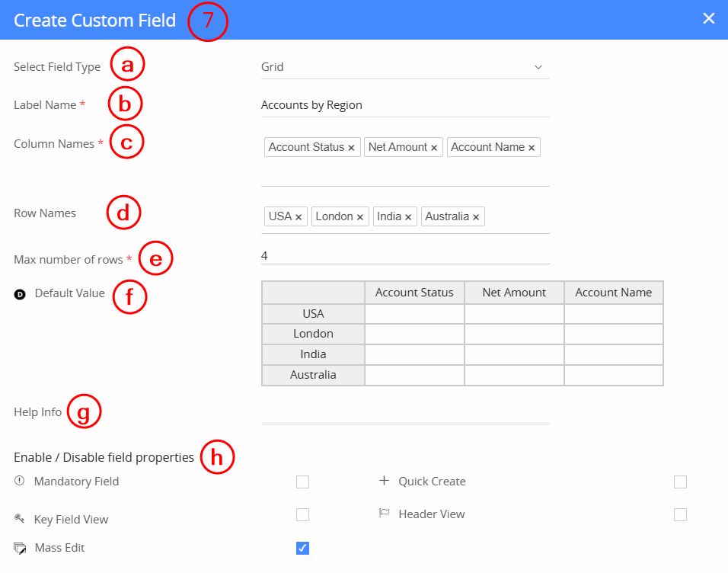Click the Australia Account Name grid cell
The width and height of the screenshot is (728, 573).
click(x=613, y=375)
